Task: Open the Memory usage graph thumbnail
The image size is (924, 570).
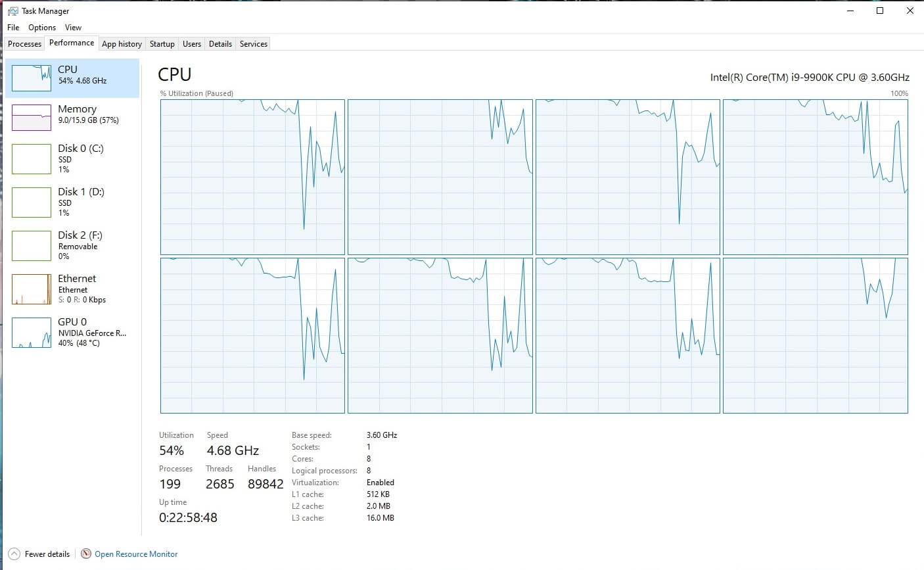Action: [32, 118]
